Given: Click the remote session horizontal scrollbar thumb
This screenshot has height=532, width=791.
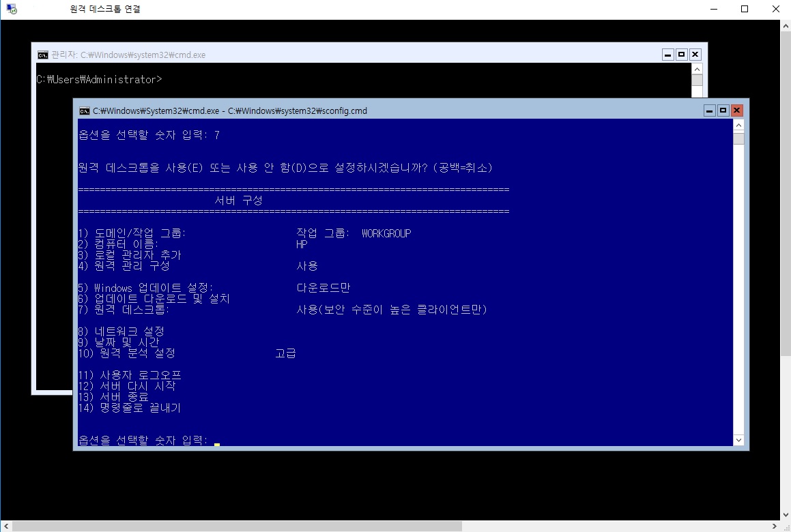Looking at the screenshot, I should click(x=237, y=527).
